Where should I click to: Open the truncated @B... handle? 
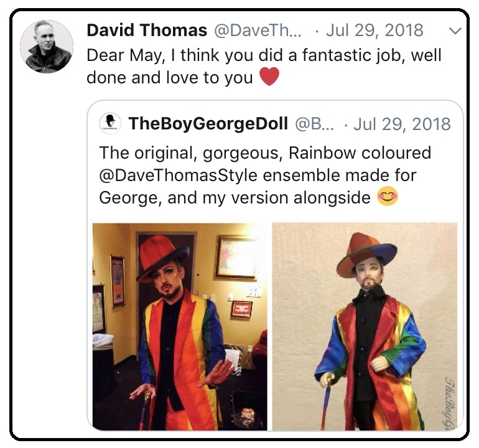pyautogui.click(x=314, y=123)
